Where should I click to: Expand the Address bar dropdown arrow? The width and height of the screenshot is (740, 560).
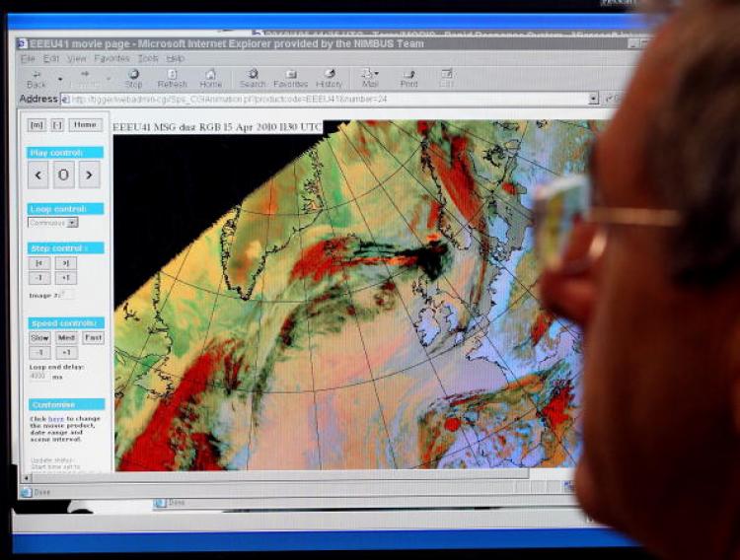[x=593, y=99]
